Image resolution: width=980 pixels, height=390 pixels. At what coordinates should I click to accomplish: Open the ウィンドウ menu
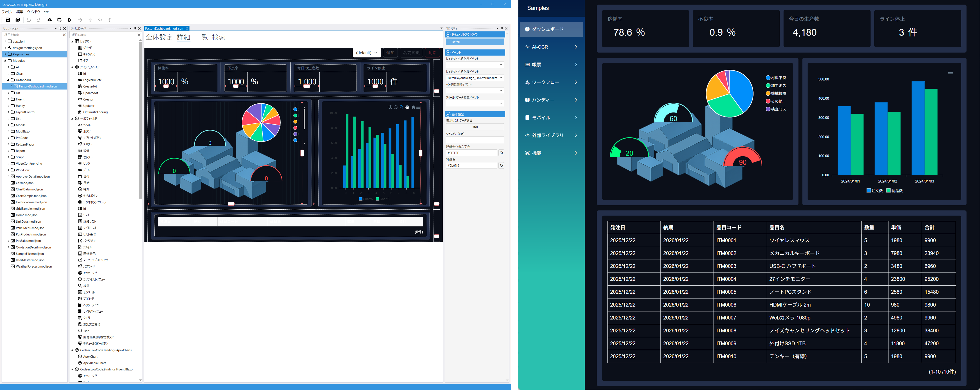coord(34,12)
